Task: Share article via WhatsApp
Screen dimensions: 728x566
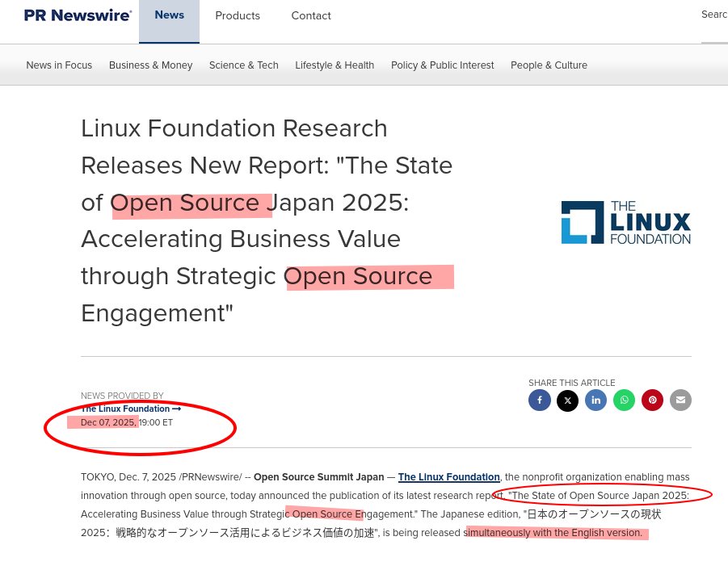Action: pyautogui.click(x=624, y=400)
